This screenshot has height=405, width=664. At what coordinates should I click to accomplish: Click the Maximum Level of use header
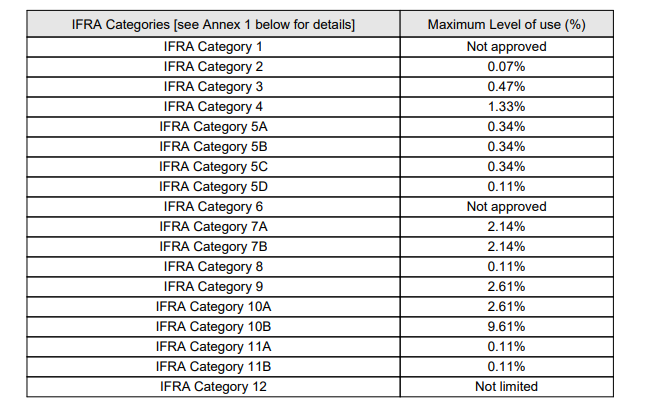click(505, 24)
